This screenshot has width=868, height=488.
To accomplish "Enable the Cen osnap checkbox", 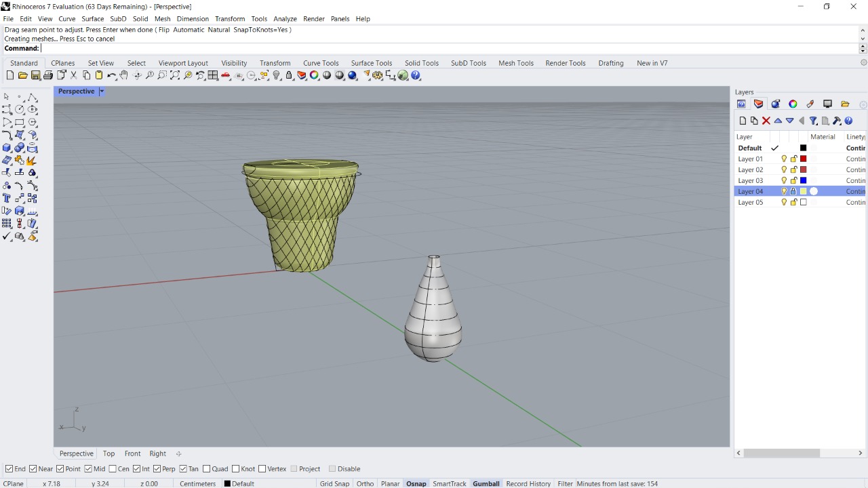I will pyautogui.click(x=113, y=469).
